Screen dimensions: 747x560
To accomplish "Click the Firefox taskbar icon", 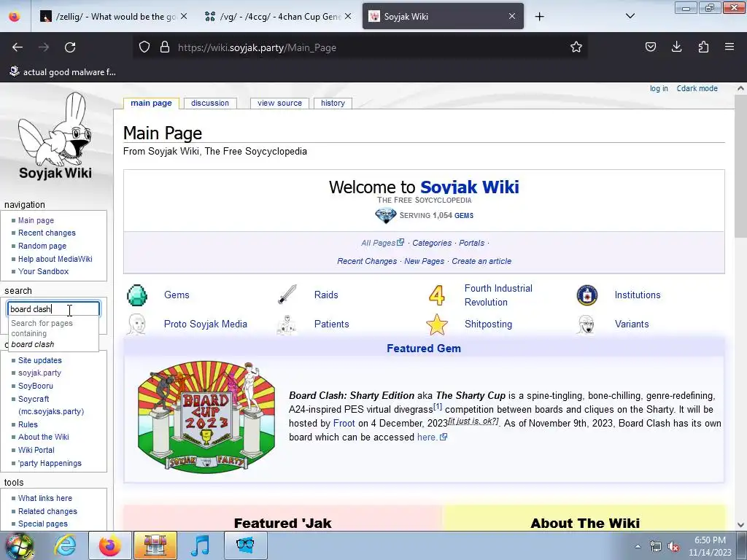I will [109, 545].
